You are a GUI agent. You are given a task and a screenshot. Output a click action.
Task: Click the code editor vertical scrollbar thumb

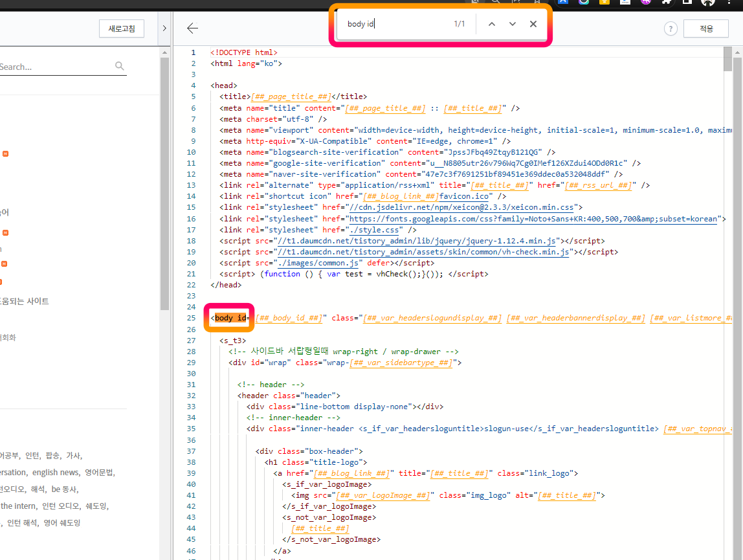[728, 60]
